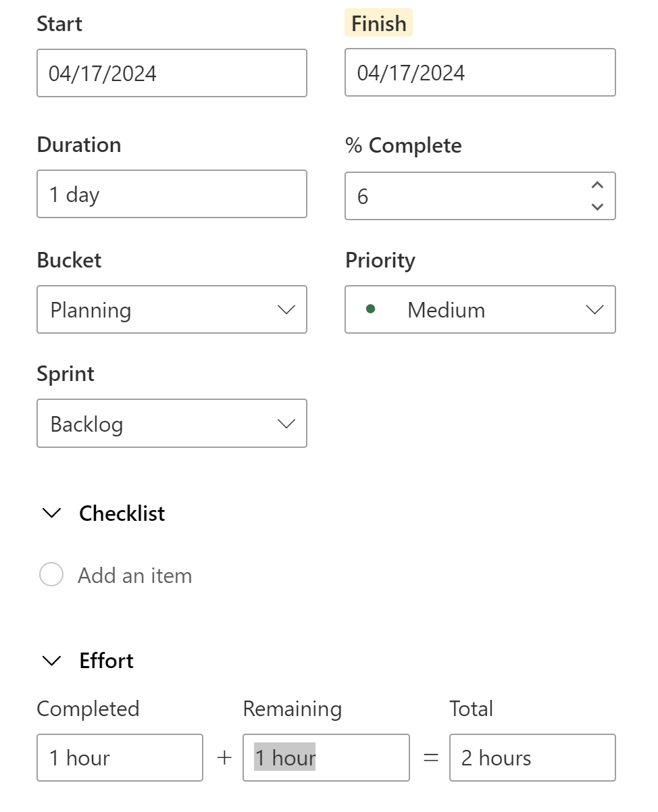658x812 pixels.
Task: Click the % Complete number field
Action: coord(466,197)
